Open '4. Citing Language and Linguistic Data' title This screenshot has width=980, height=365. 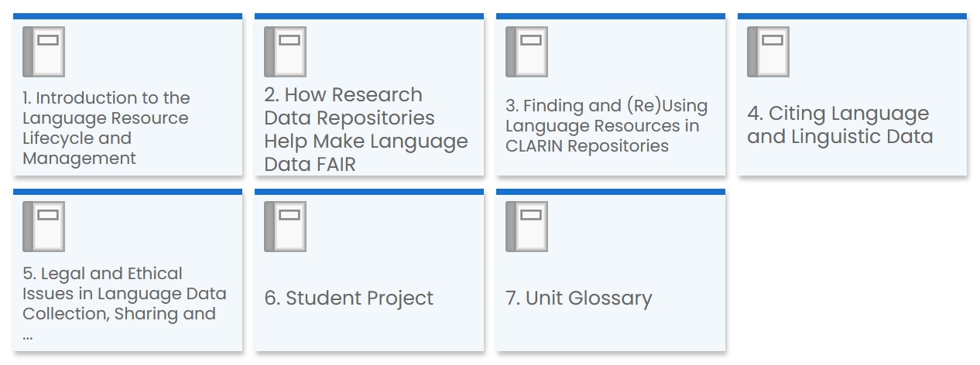pyautogui.click(x=840, y=125)
